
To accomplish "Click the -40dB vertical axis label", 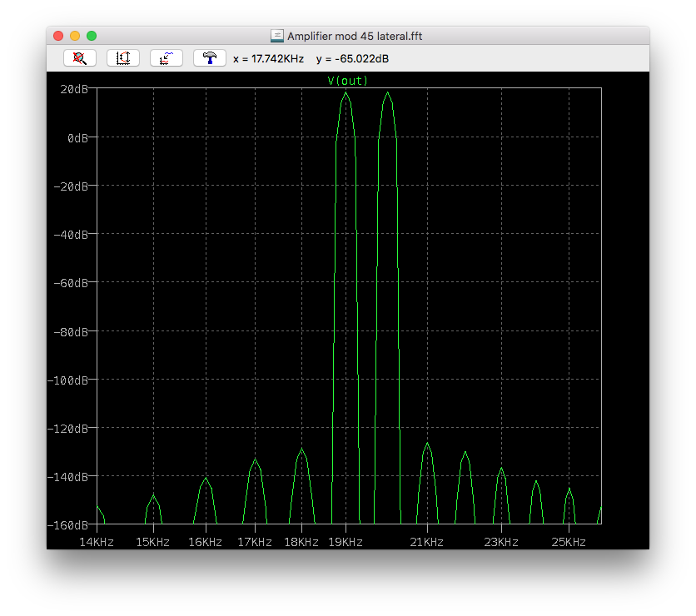I will point(71,235).
